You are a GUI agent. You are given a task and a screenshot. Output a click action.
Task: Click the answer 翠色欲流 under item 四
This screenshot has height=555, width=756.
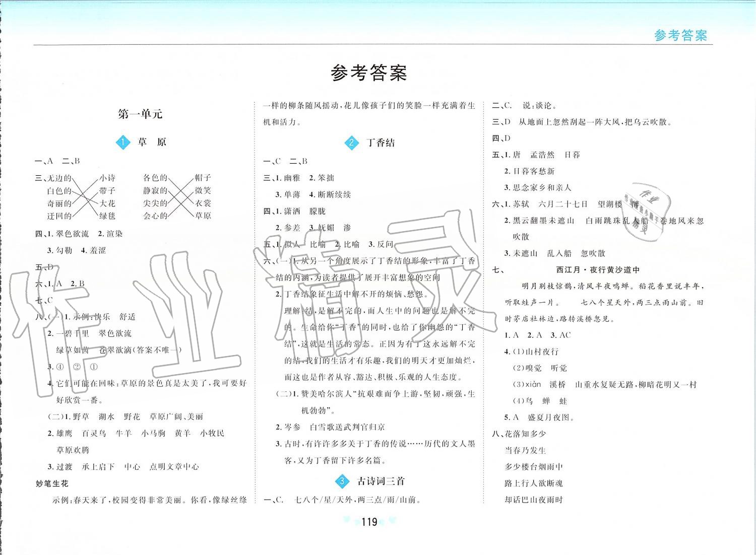(x=72, y=234)
